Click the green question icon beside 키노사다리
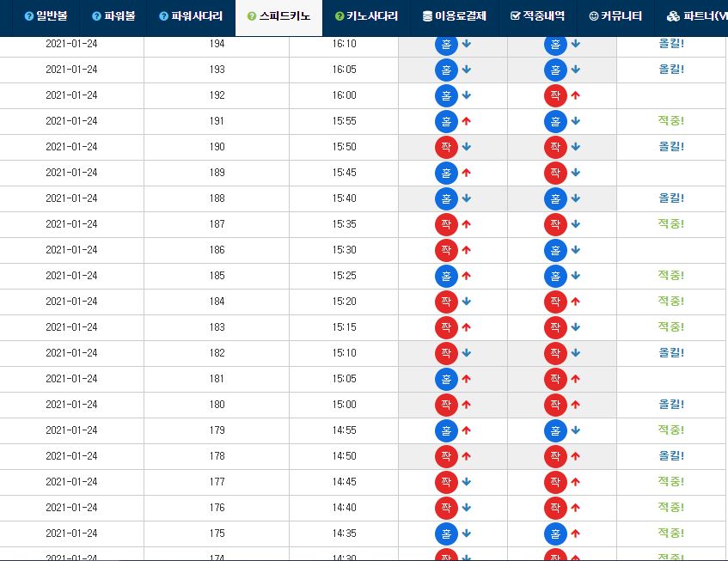Viewport: 728px width, 561px height. pyautogui.click(x=340, y=16)
